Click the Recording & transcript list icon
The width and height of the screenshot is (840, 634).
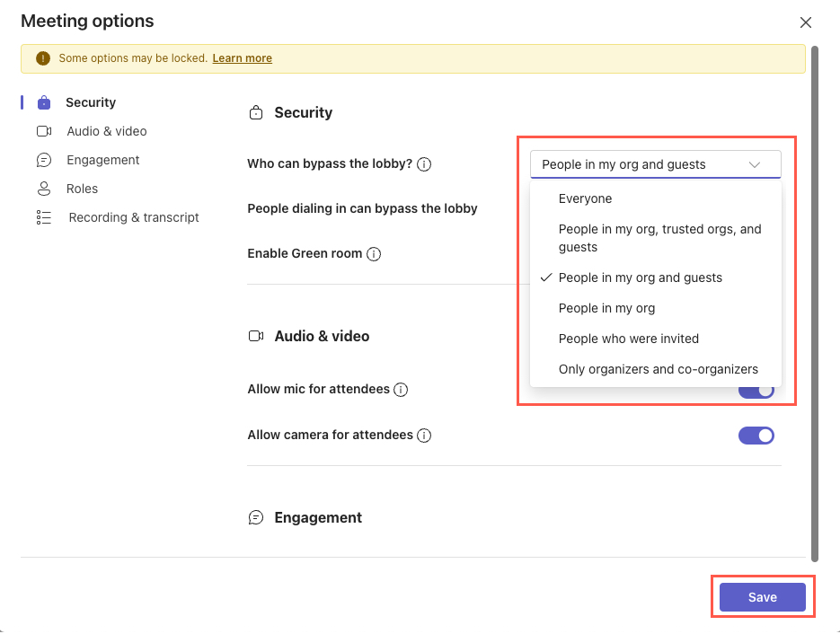pos(44,217)
